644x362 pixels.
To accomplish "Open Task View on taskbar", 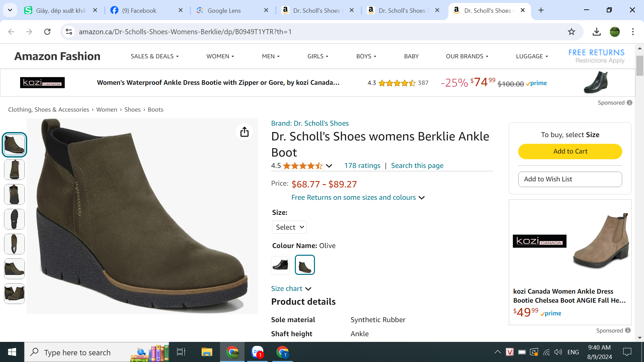I will pos(181,352).
